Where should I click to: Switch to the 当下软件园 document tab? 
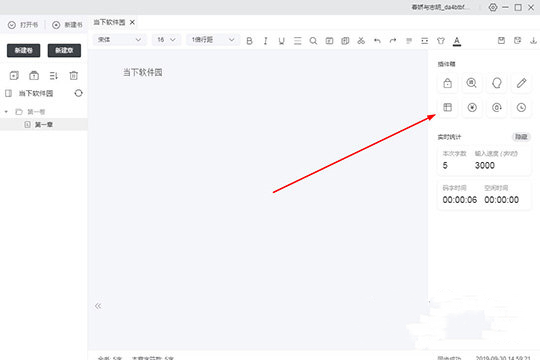coord(109,22)
